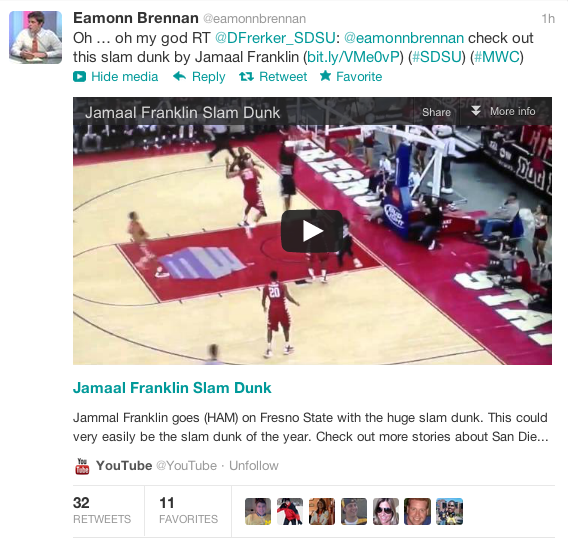Open the #SDSU hashtag

point(437,57)
